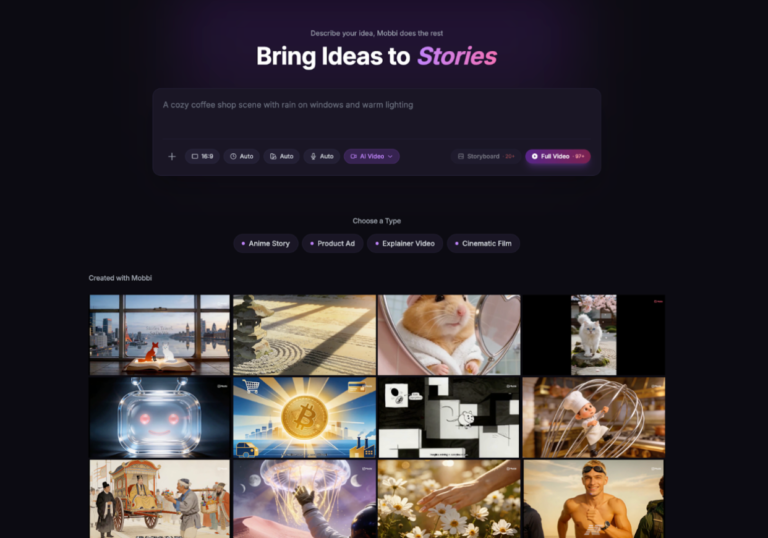Open the clock duration Auto setting
768x538 pixels.
pos(241,156)
